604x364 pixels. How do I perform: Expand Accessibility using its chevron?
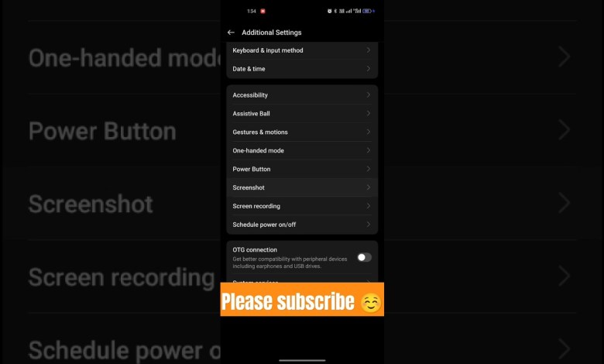(x=369, y=94)
